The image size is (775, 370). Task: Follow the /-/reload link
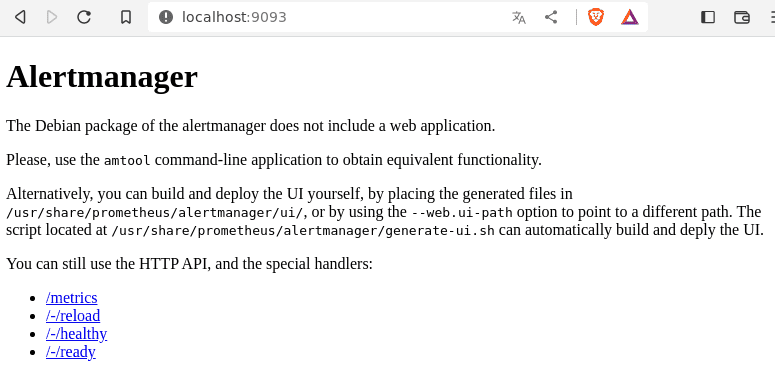pyautogui.click(x=73, y=316)
